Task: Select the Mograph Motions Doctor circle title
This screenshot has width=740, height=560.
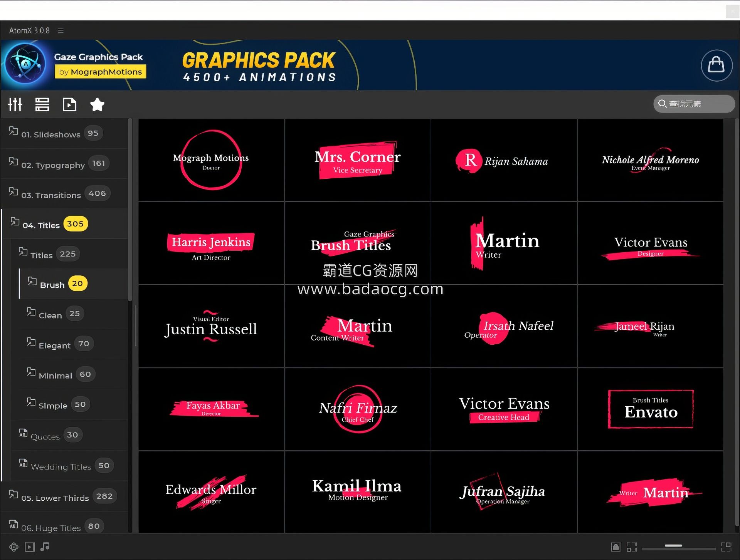Action: pyautogui.click(x=211, y=160)
